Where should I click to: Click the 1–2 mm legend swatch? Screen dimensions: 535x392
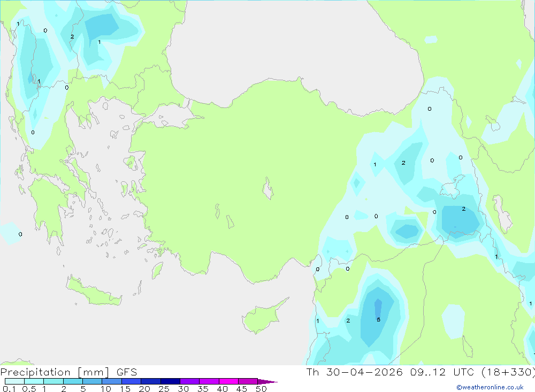(53, 381)
